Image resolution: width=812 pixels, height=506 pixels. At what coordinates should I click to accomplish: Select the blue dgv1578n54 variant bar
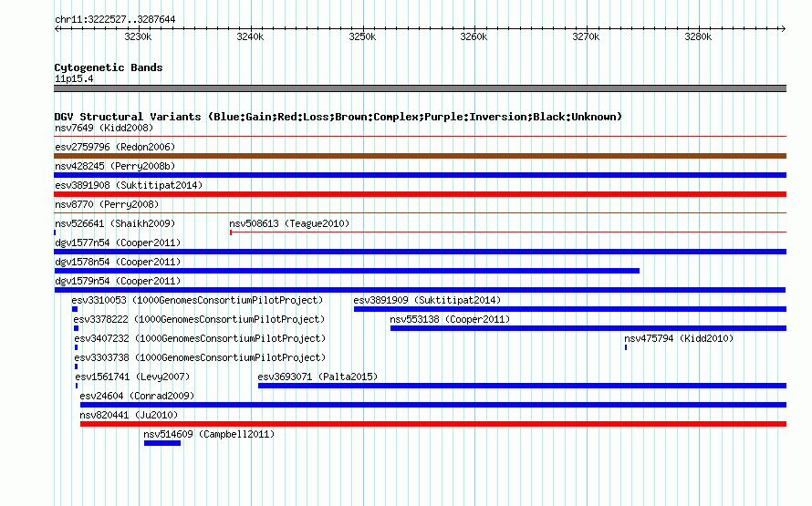(347, 271)
